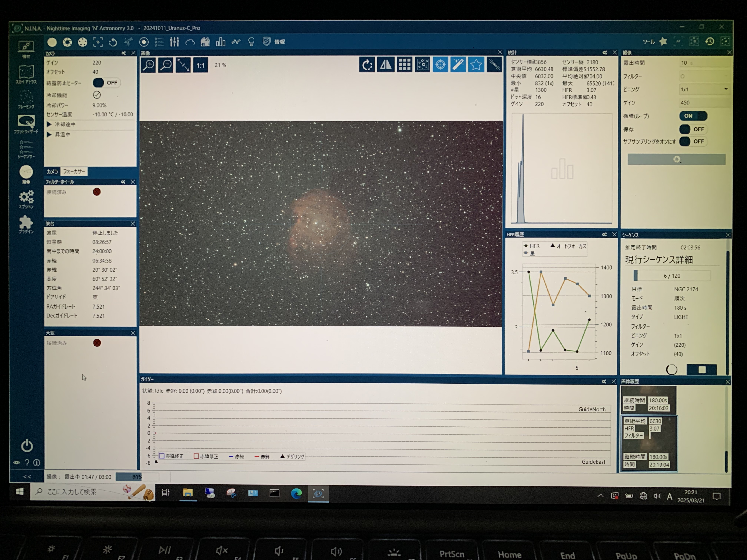Image resolution: width=747 pixels, height=560 pixels.
Task: Click the 60% exposure progress bar
Action: coord(137,477)
